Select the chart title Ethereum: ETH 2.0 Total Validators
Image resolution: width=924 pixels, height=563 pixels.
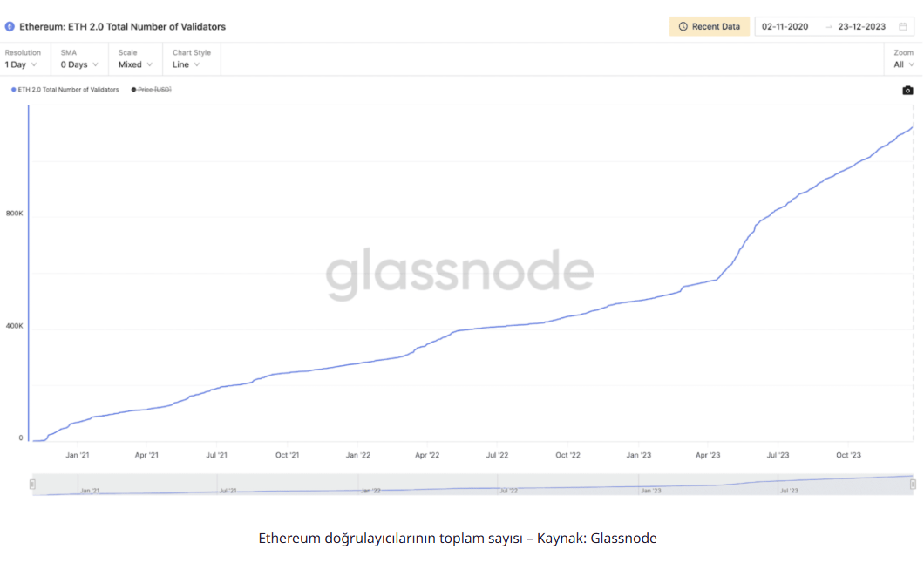coord(122,26)
